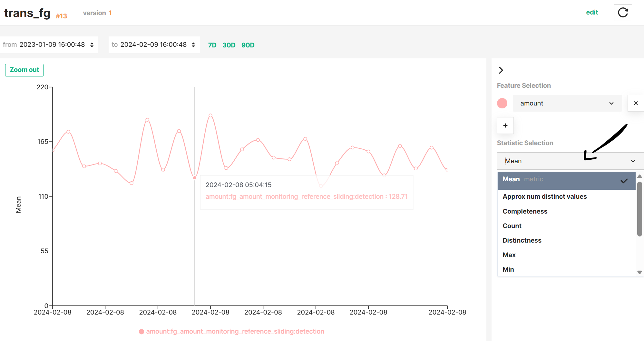The height and width of the screenshot is (341, 644).
Task: Remove the amount feature using the X icon
Action: pos(636,103)
